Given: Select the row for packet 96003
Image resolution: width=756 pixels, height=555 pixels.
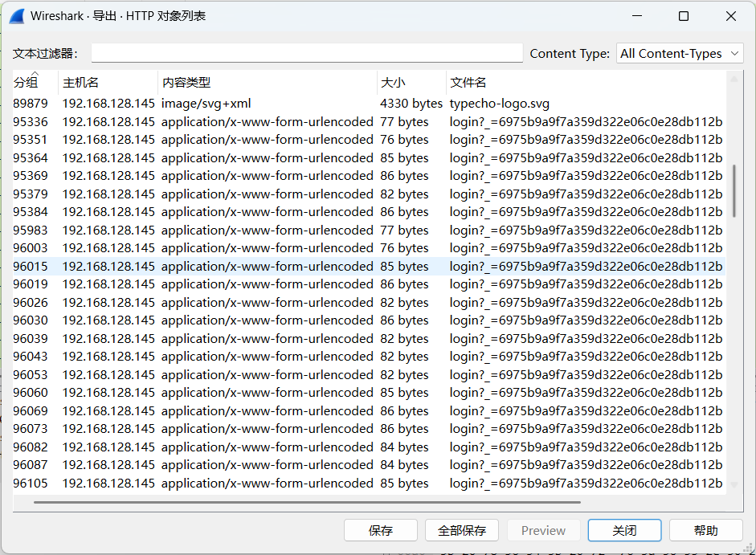Looking at the screenshot, I should tap(369, 248).
